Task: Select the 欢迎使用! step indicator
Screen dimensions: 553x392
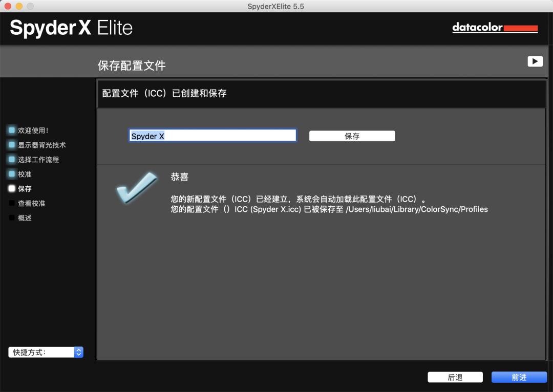Action: click(12, 130)
